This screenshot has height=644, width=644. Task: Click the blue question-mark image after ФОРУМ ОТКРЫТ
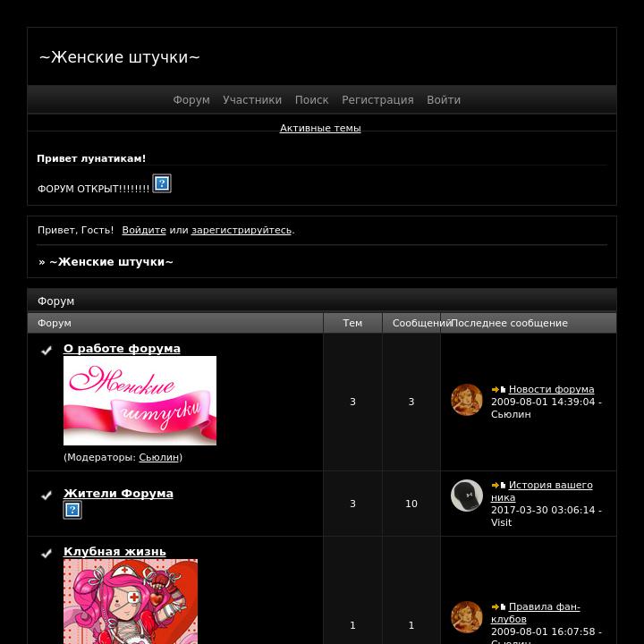click(162, 183)
